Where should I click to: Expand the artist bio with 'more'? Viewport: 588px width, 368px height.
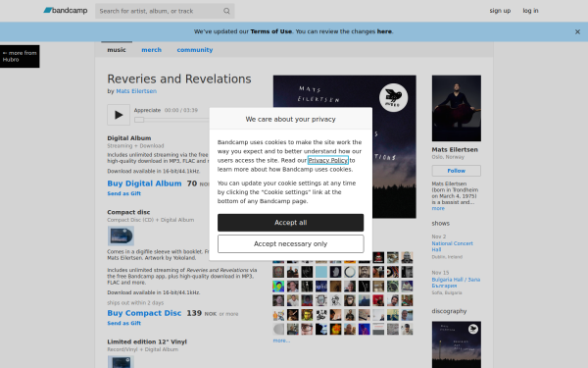click(438, 208)
